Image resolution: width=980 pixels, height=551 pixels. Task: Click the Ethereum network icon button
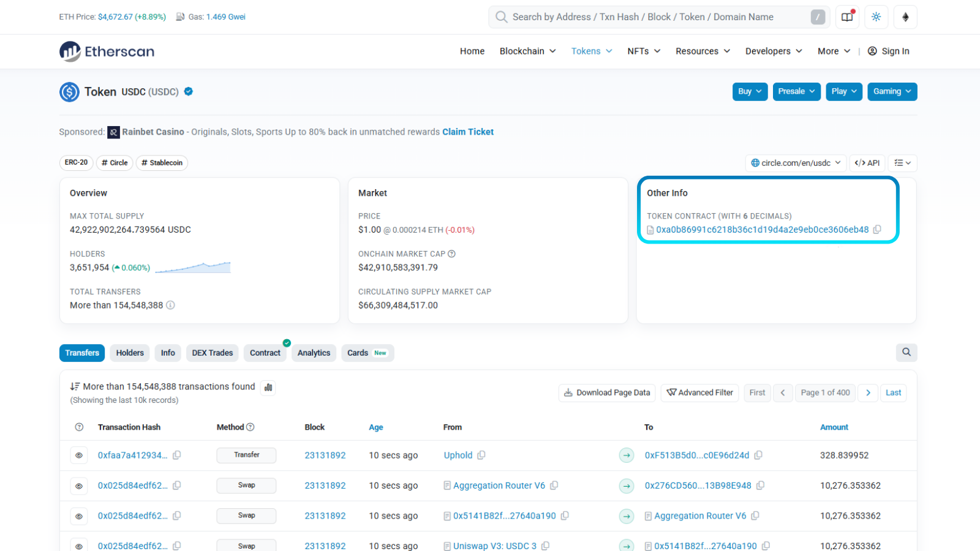tap(905, 17)
